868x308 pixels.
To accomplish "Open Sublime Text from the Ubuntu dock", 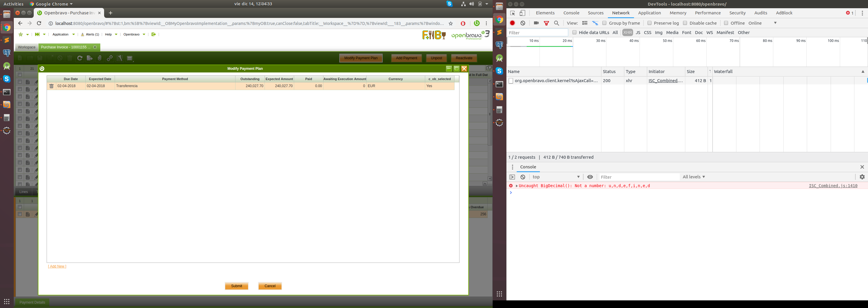I will [7, 40].
